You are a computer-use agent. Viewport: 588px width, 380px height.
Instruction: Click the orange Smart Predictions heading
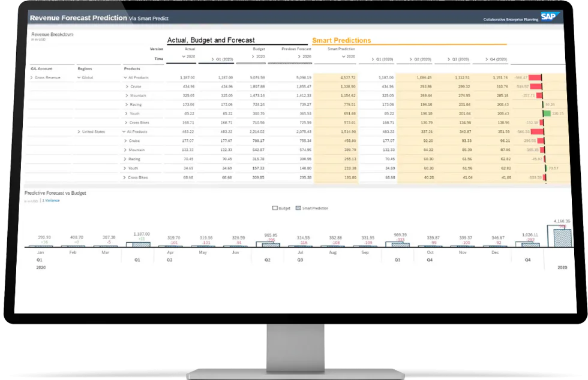(341, 40)
